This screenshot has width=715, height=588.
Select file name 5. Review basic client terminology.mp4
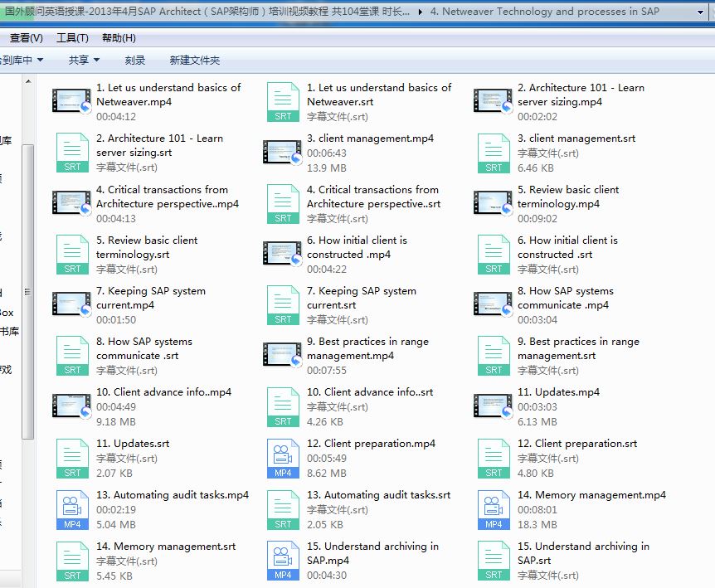click(x=568, y=197)
